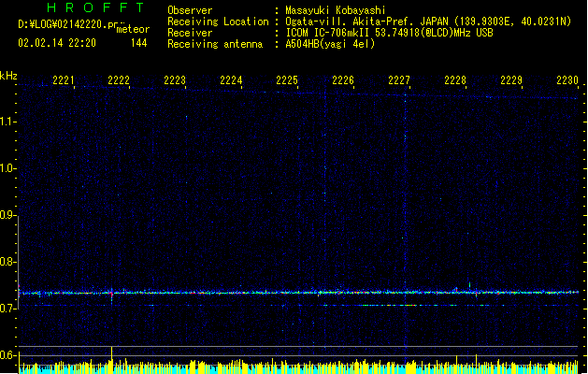The image size is (588, 374).
Task: Click the 0.8 kHz frequency label
Action: [x=8, y=262]
